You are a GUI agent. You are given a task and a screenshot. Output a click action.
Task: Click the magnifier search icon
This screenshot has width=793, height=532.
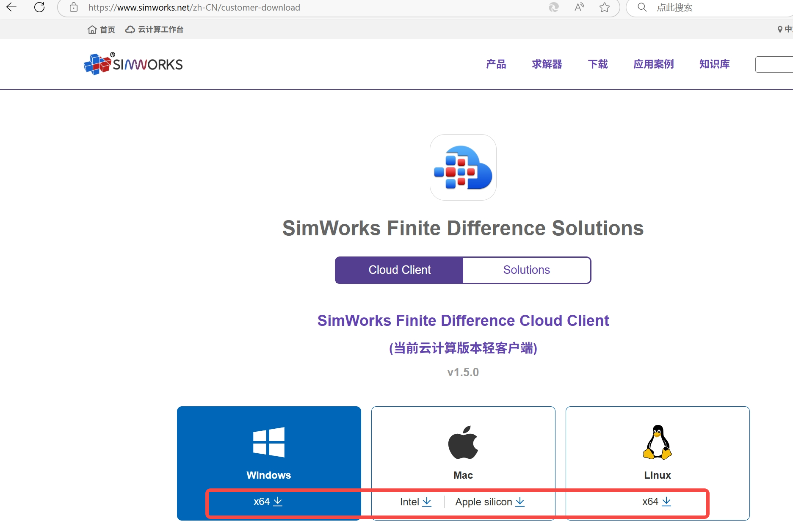[642, 7]
